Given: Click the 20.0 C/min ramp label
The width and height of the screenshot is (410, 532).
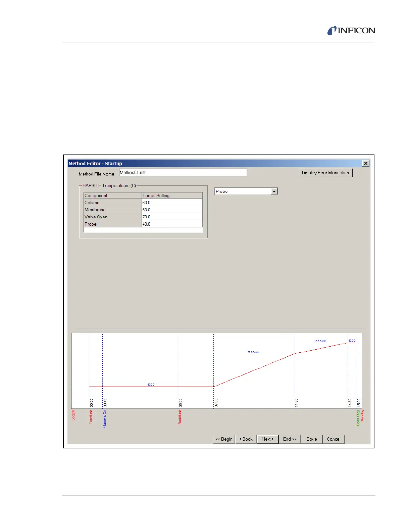Looking at the screenshot, I should pyautogui.click(x=253, y=352).
